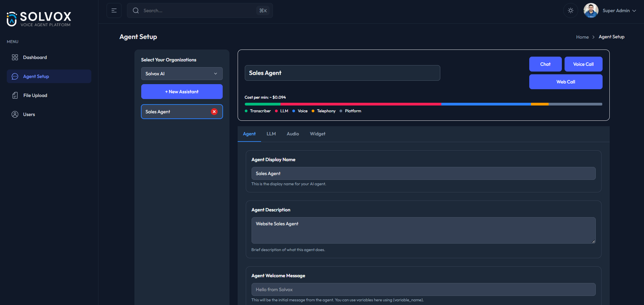Click the gray Platform cost bar segment
This screenshot has height=305, width=644.
point(575,104)
